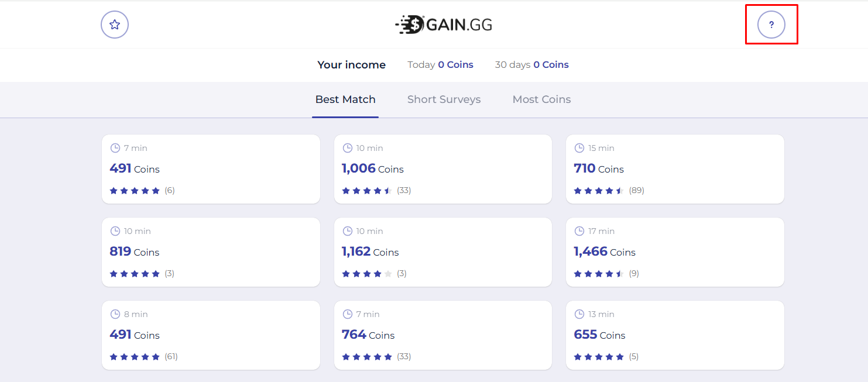Open the question mark help icon
Viewport: 868px width, 382px height.
click(x=771, y=25)
